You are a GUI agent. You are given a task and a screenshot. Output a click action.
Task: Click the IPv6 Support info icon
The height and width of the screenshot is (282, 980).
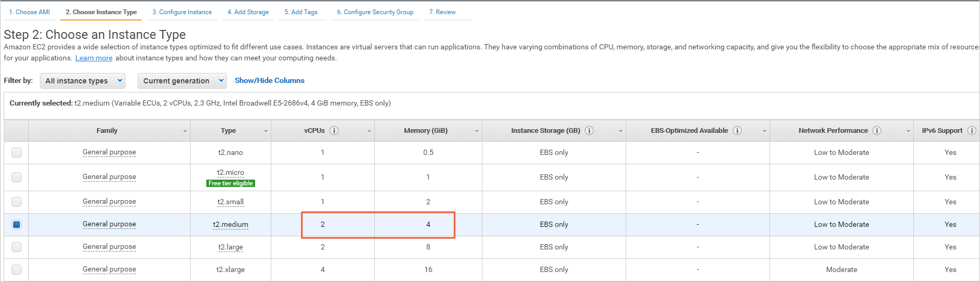pyautogui.click(x=972, y=131)
